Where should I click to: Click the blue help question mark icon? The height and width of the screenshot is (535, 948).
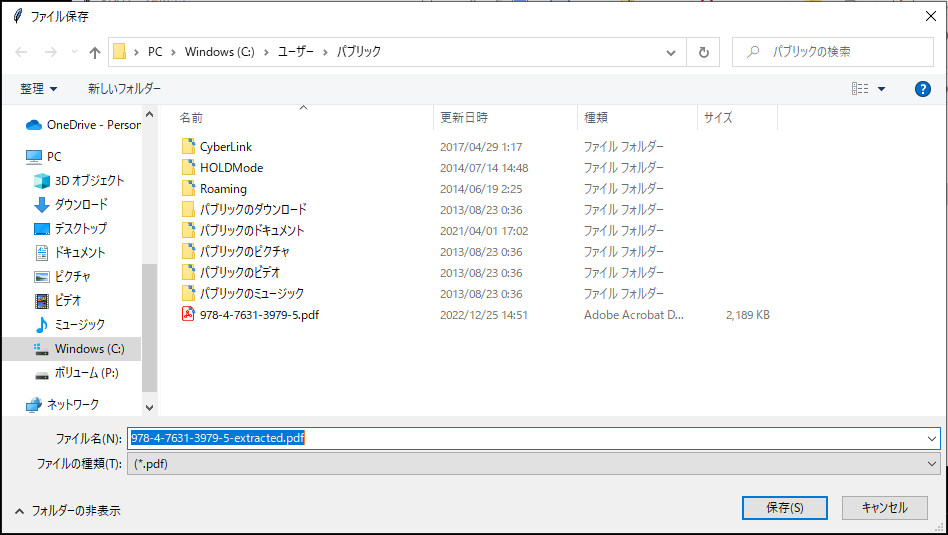pos(922,89)
